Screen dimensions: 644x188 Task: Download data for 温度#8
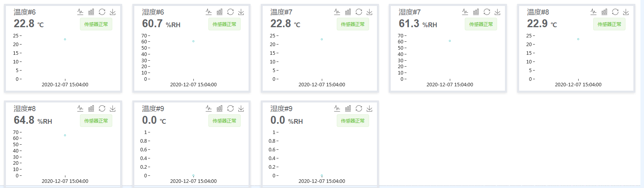coord(626,12)
